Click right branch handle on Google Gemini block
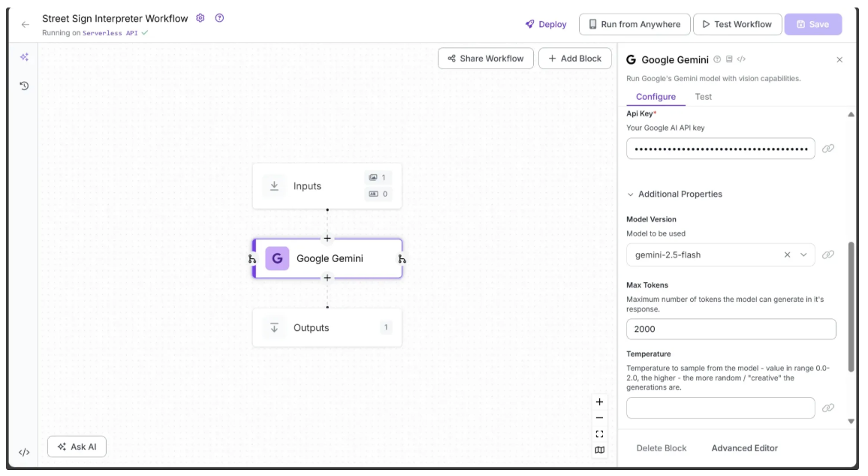The height and width of the screenshot is (476, 868). [x=402, y=258]
